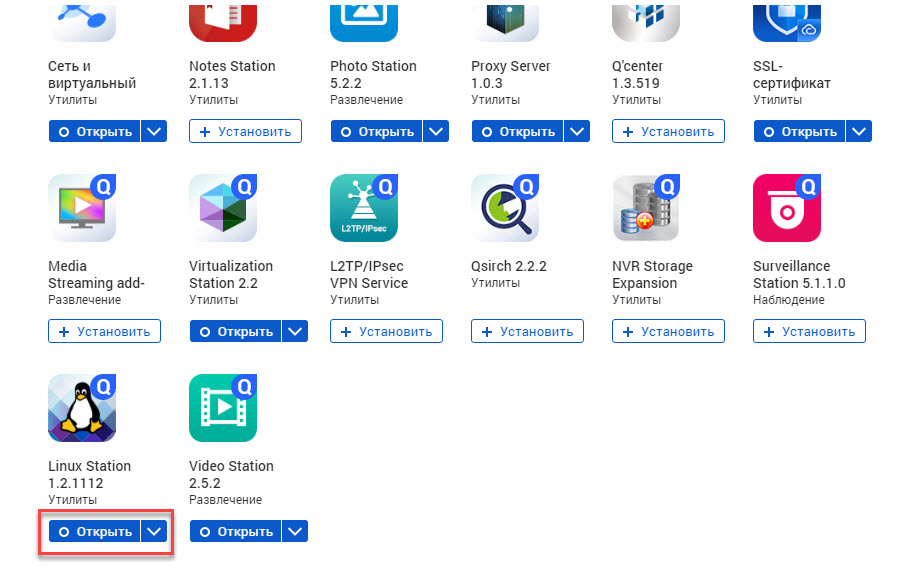Click the Video Station 2.5.2 title
The image size is (911, 573).
pos(231,474)
